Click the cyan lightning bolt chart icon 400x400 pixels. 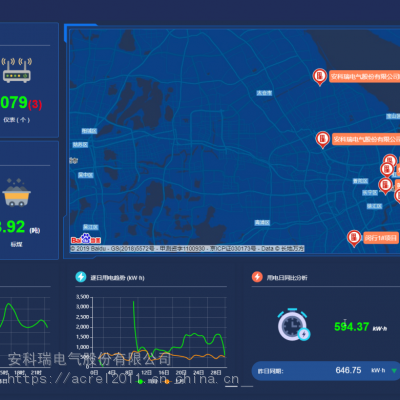pos(81,277)
